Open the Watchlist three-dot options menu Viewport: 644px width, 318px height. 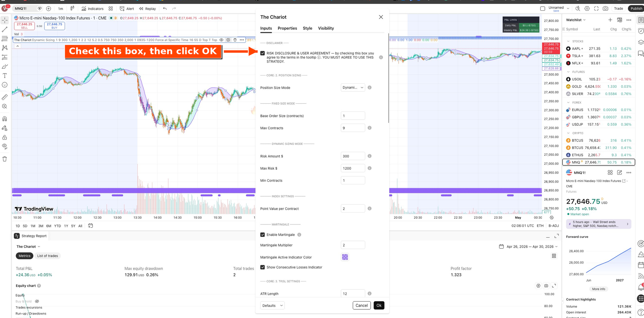coord(629,20)
